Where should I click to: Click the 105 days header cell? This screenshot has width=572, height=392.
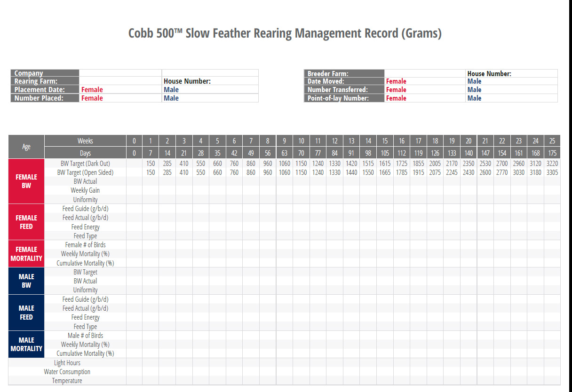[x=385, y=153]
